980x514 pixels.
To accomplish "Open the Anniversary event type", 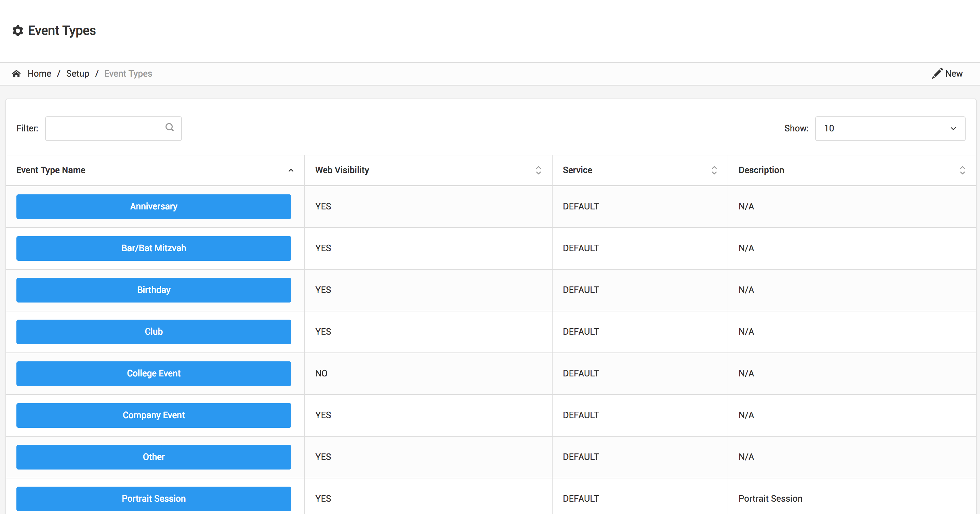I will coord(154,207).
